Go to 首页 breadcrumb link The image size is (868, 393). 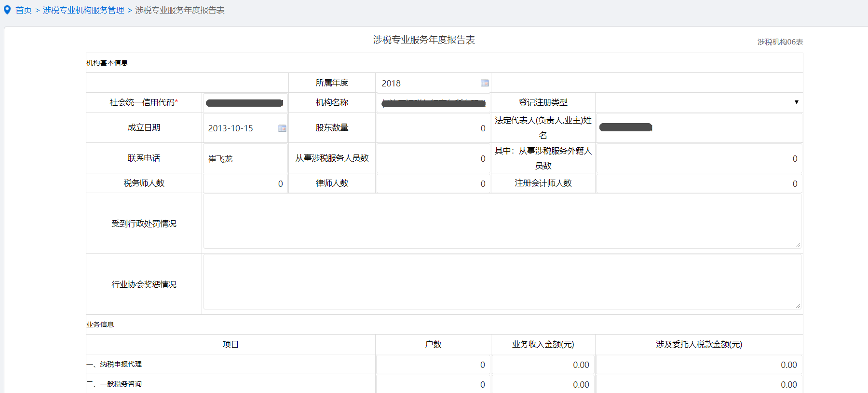tap(24, 10)
